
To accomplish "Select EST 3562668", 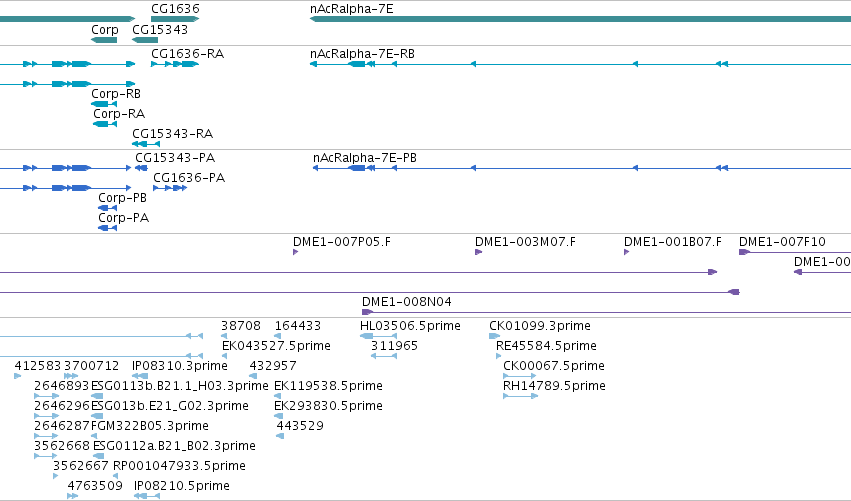I will 61,446.
